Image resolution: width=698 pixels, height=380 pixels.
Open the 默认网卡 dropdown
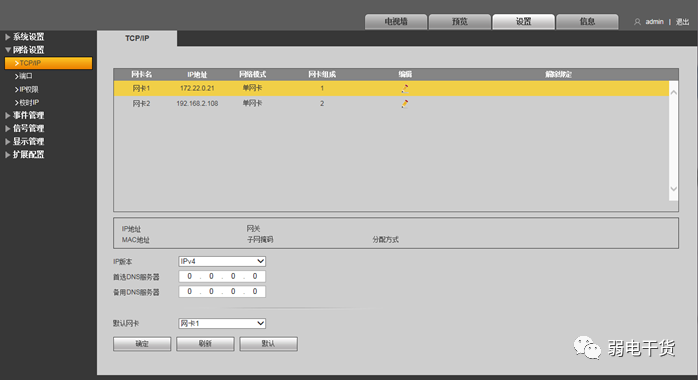coord(222,323)
